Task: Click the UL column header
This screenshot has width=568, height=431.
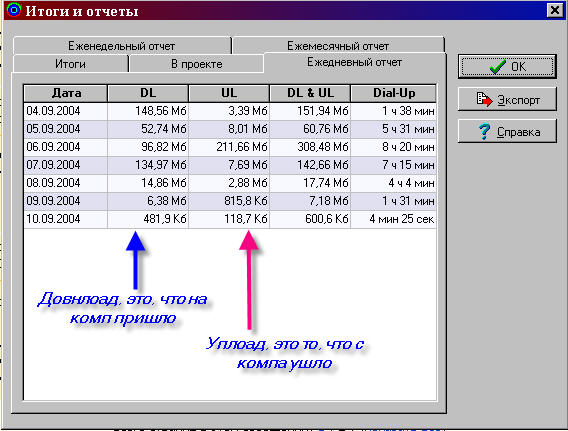Action: point(229,93)
